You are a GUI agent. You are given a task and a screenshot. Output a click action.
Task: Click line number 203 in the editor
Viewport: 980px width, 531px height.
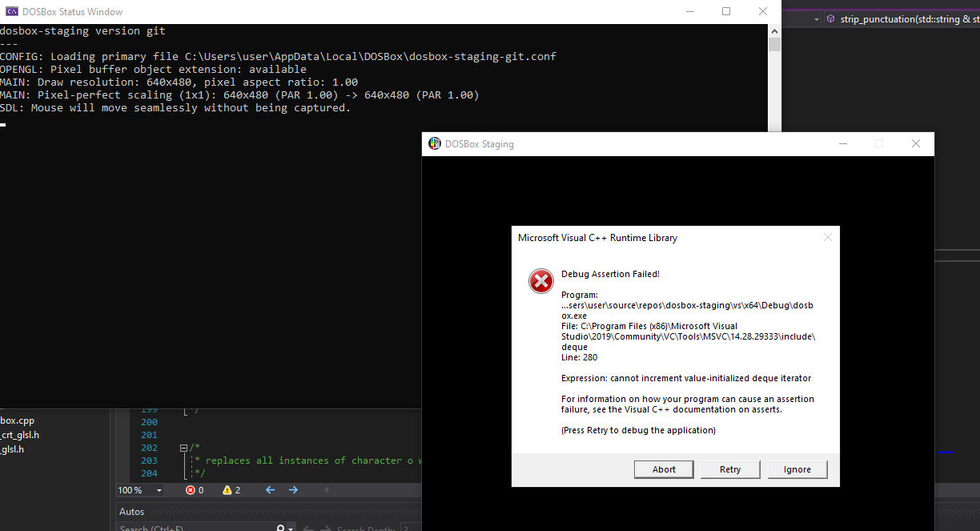pos(149,461)
